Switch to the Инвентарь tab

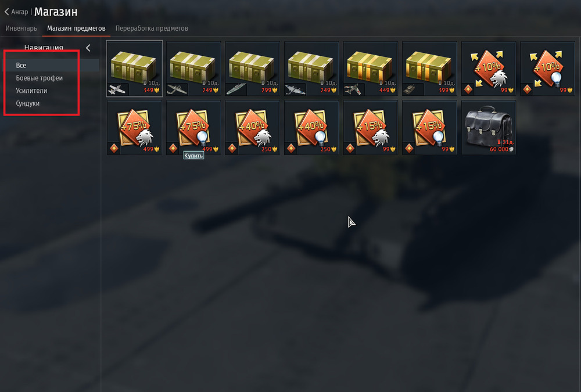coord(21,28)
